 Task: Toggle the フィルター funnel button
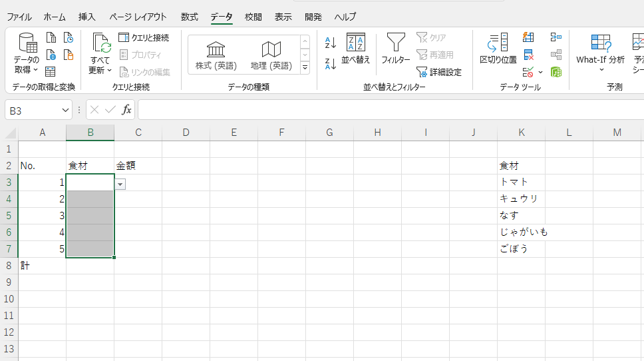pyautogui.click(x=396, y=49)
